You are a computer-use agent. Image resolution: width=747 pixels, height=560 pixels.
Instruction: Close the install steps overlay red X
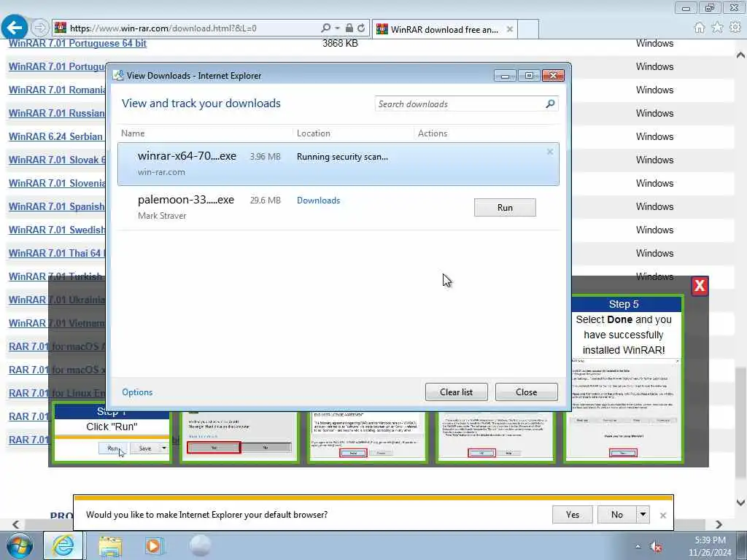pos(700,286)
